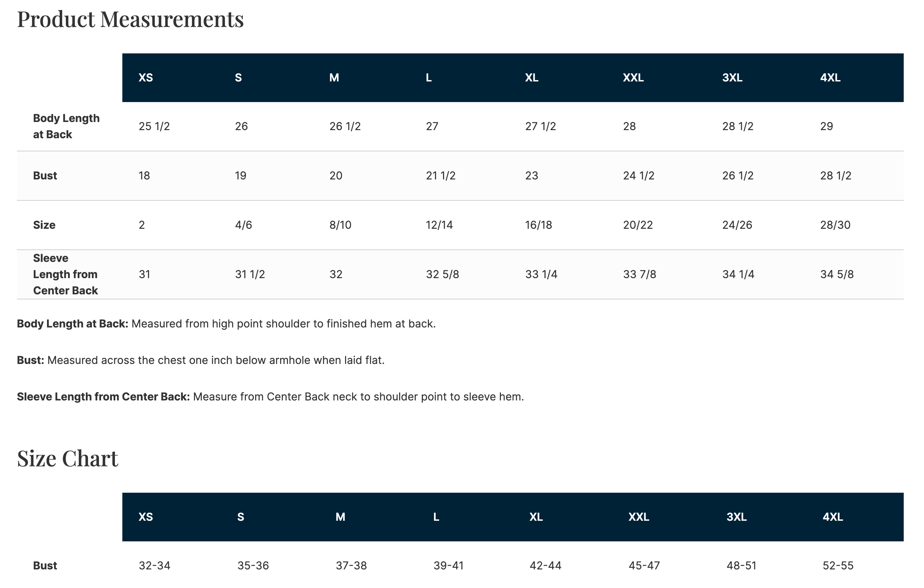Viewport: 924px width, 588px height.
Task: Click the M header in the Size Chart table
Action: click(x=340, y=517)
